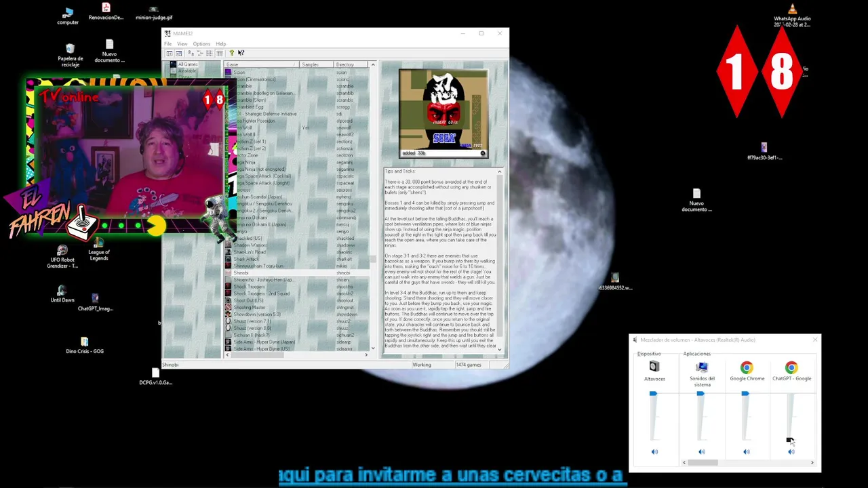Viewport: 868px width, 488px height.
Task: Mute Sonidos del sistema
Action: [702, 452]
